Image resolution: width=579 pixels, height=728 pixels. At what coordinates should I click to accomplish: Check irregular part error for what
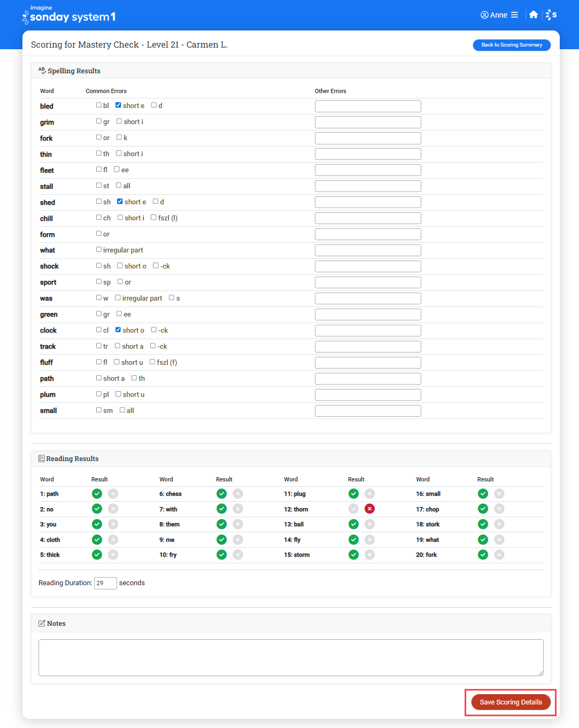pos(98,249)
